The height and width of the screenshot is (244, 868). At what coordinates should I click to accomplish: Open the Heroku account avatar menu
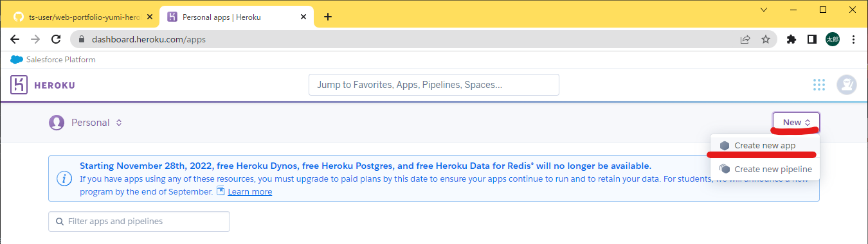tap(846, 85)
